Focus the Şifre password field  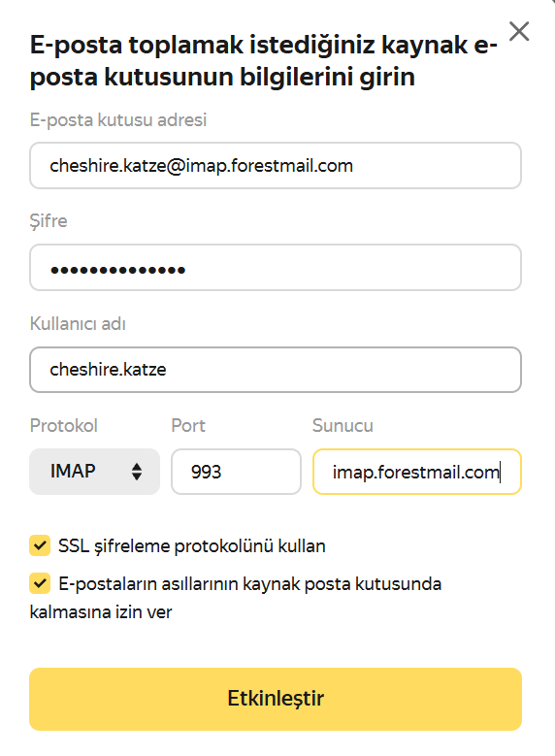tap(276, 268)
